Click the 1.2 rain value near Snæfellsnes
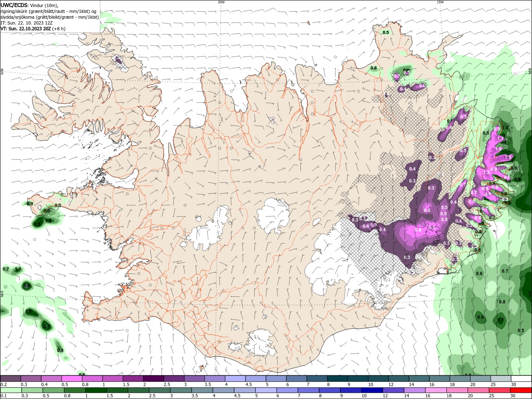The image size is (532, 399). point(48,221)
